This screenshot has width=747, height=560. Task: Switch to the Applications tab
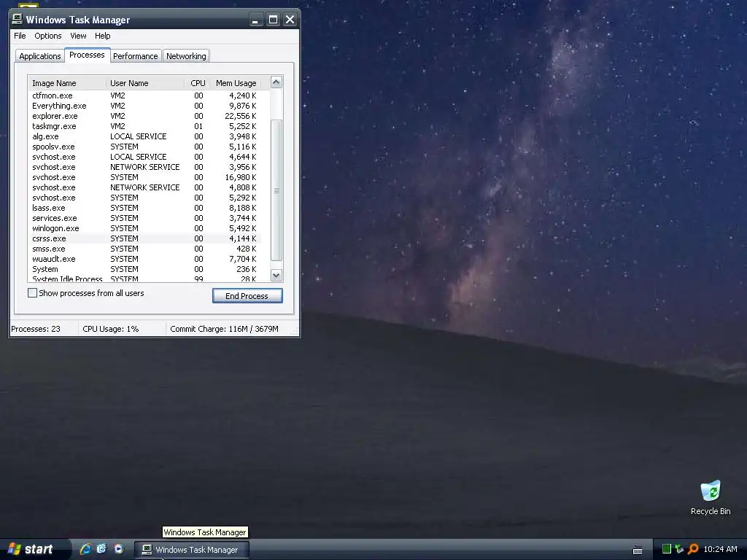coord(40,56)
